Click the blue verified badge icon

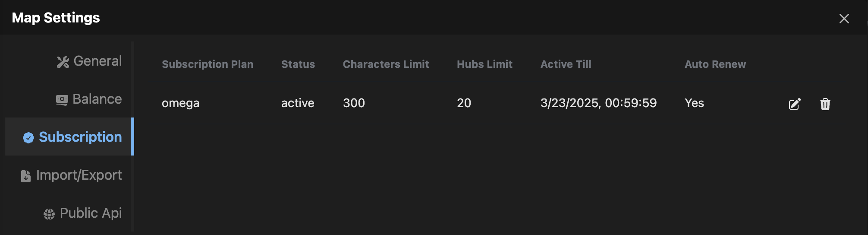28,138
